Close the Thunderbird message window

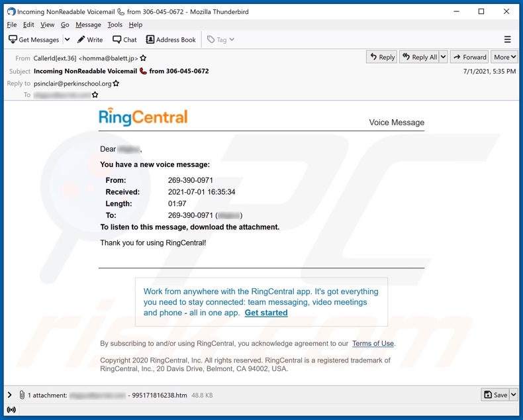click(506, 12)
